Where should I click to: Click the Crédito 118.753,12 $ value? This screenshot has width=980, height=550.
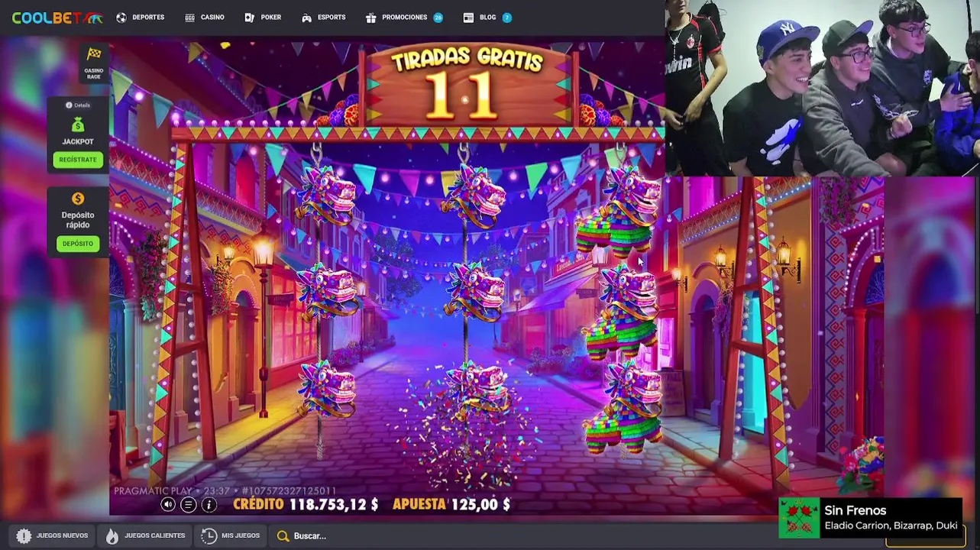pos(334,504)
